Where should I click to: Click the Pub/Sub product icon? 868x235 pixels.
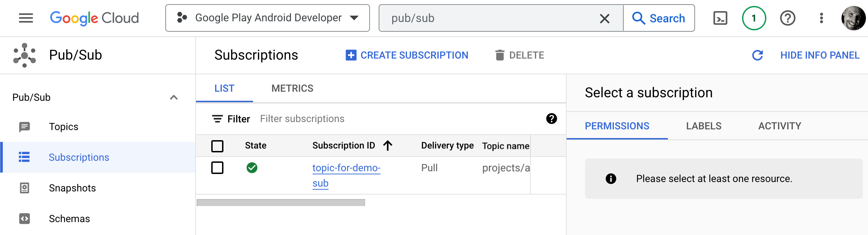point(24,55)
